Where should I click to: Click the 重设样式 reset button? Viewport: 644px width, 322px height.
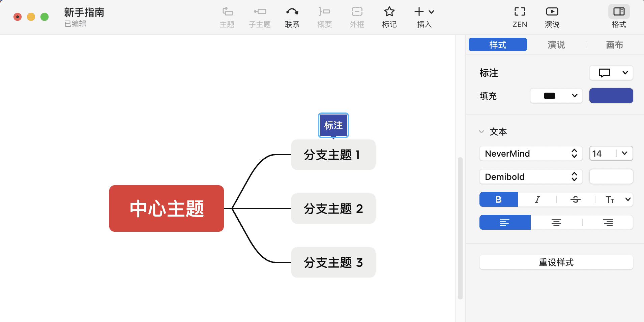(556, 262)
